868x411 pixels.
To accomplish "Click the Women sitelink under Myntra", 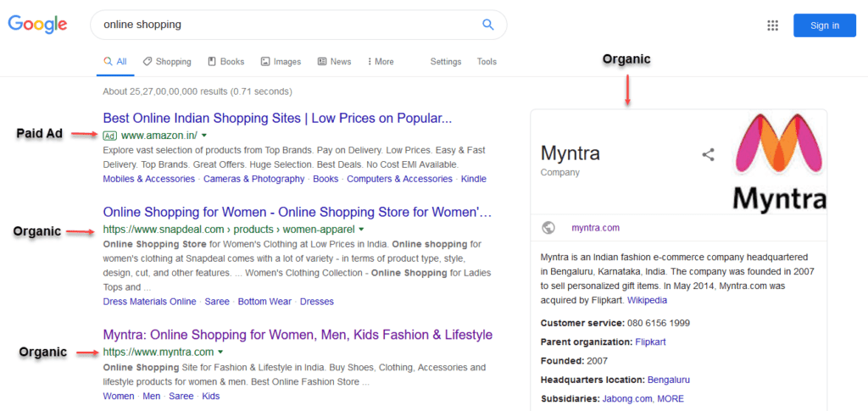I will (119, 396).
